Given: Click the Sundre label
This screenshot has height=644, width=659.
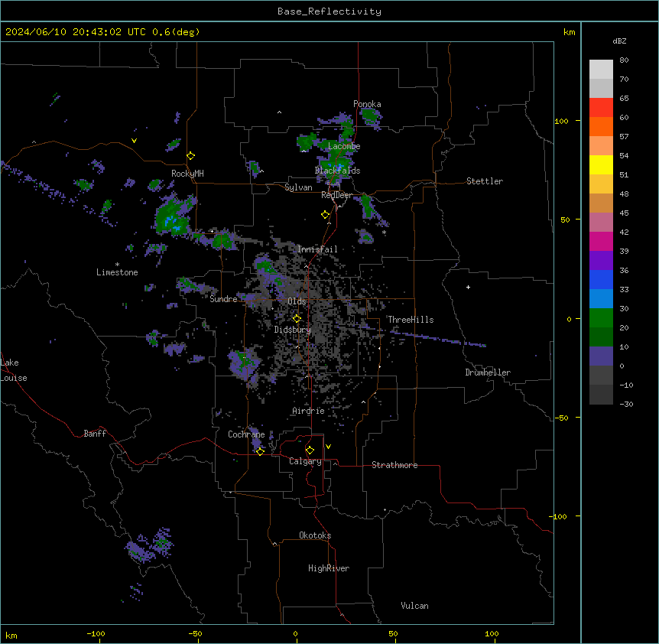Looking at the screenshot, I should [223, 299].
